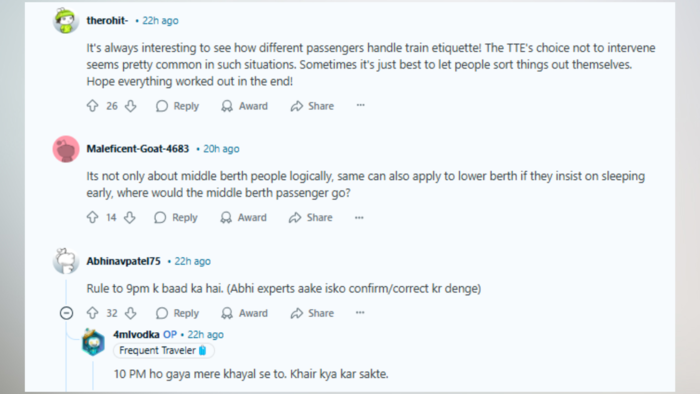Click Maleficent-Goat-4683's pink avatar
700x394 pixels.
(x=66, y=149)
